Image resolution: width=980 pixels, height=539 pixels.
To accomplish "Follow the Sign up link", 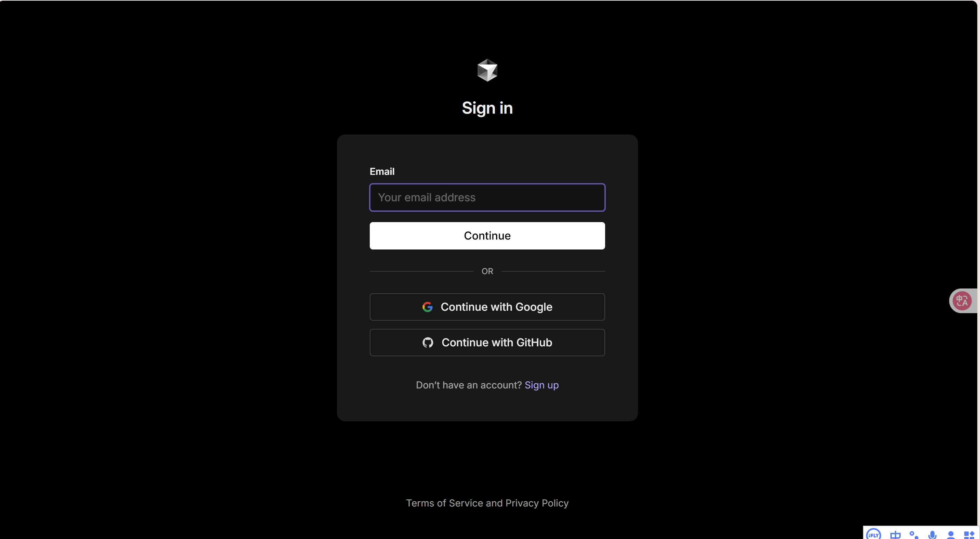I will pos(542,385).
